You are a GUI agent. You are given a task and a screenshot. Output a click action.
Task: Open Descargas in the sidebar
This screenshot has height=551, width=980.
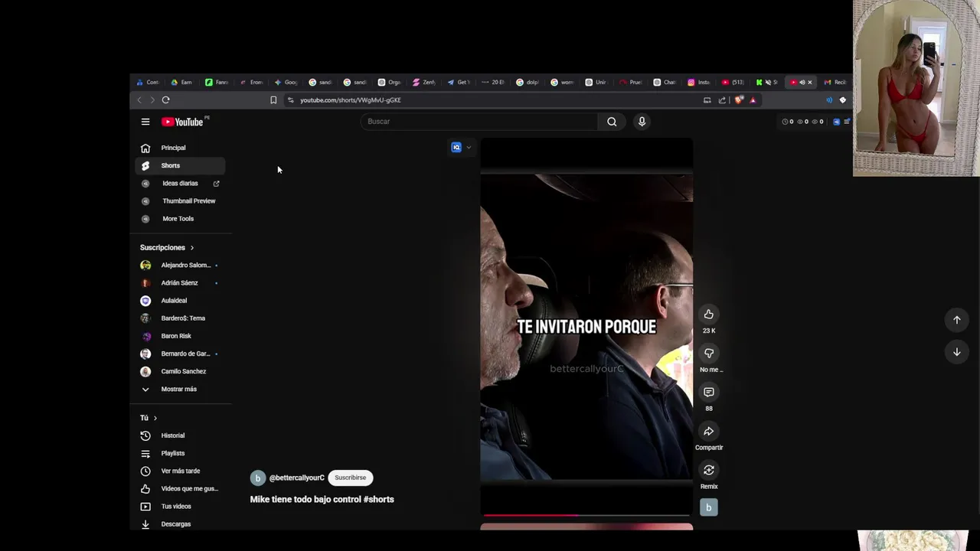(180, 523)
